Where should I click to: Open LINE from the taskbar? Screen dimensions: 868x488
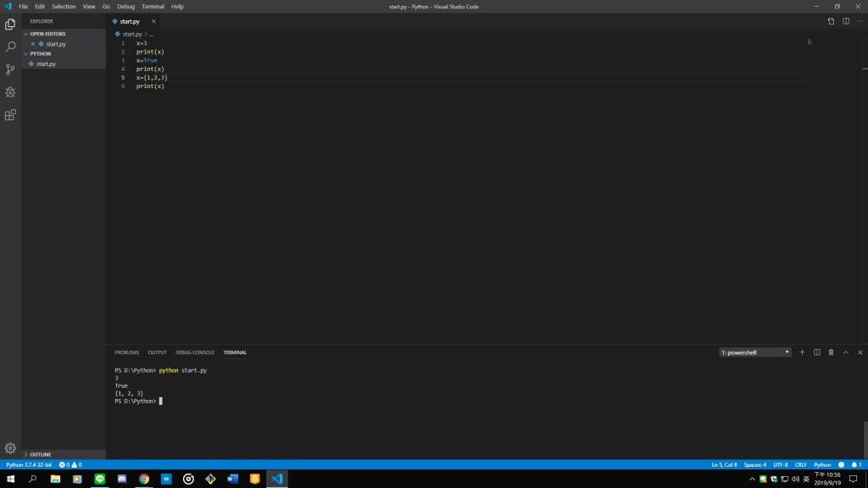(x=100, y=480)
